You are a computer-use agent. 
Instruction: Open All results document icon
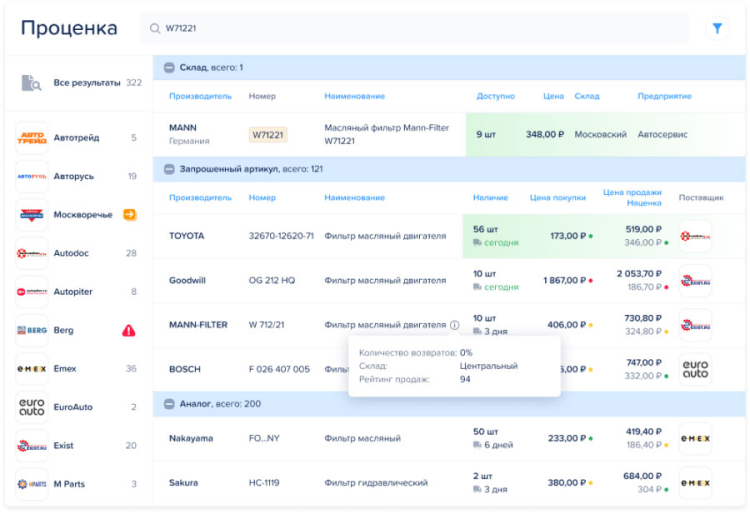tap(31, 83)
